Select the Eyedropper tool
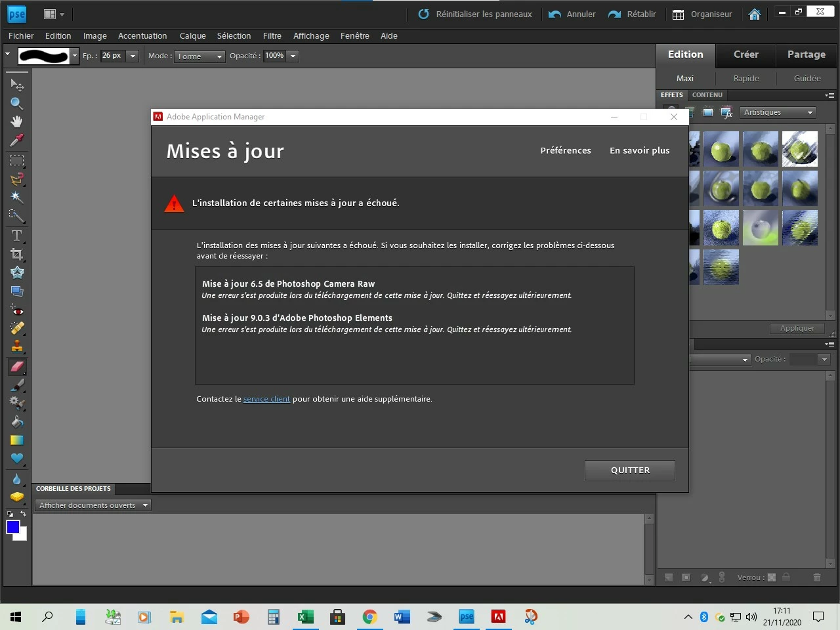Viewport: 840px width, 630px height. [x=17, y=140]
